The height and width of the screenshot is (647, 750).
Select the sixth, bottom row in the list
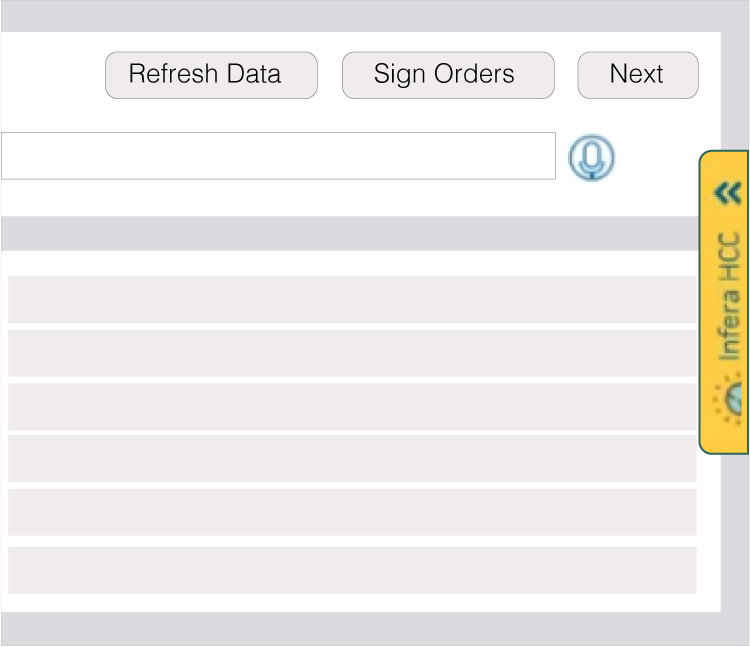[x=352, y=570]
